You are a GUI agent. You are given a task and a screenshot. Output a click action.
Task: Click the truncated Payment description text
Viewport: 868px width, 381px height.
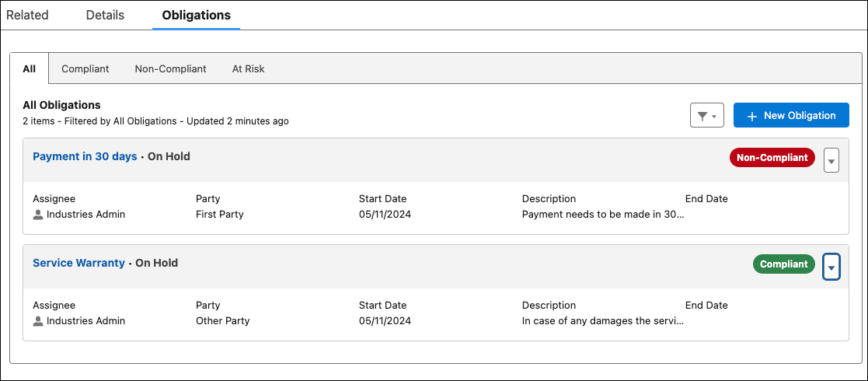(x=604, y=214)
